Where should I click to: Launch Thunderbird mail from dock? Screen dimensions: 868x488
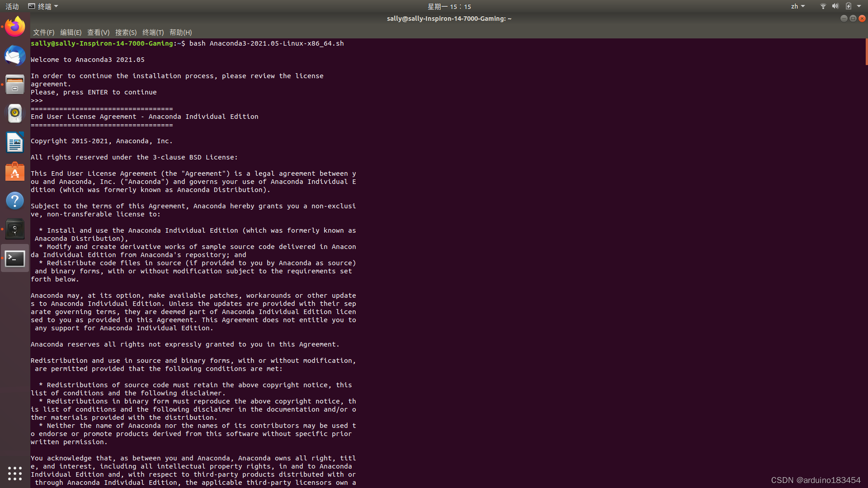click(15, 56)
